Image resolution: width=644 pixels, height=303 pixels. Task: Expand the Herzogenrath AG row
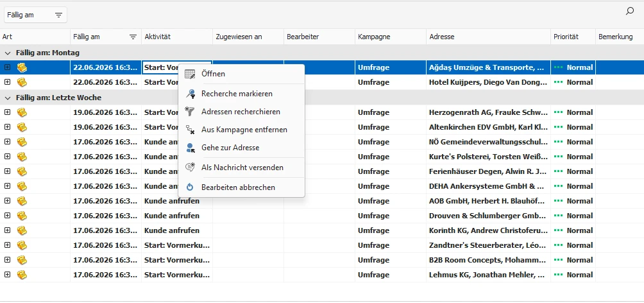pyautogui.click(x=8, y=112)
